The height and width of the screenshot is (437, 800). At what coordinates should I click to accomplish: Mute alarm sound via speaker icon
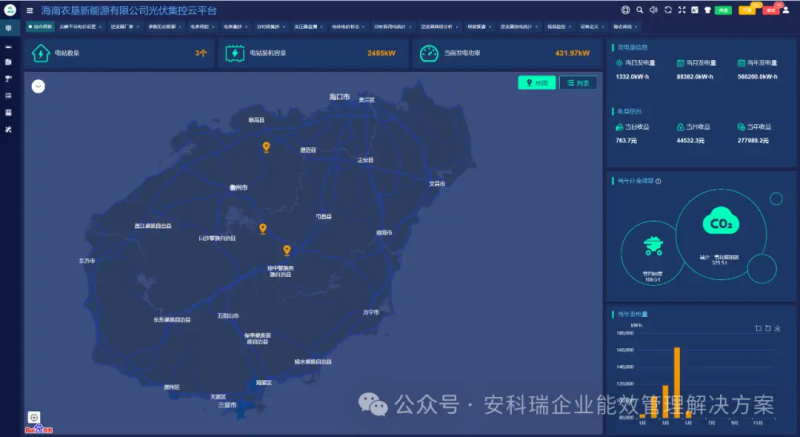tap(654, 10)
